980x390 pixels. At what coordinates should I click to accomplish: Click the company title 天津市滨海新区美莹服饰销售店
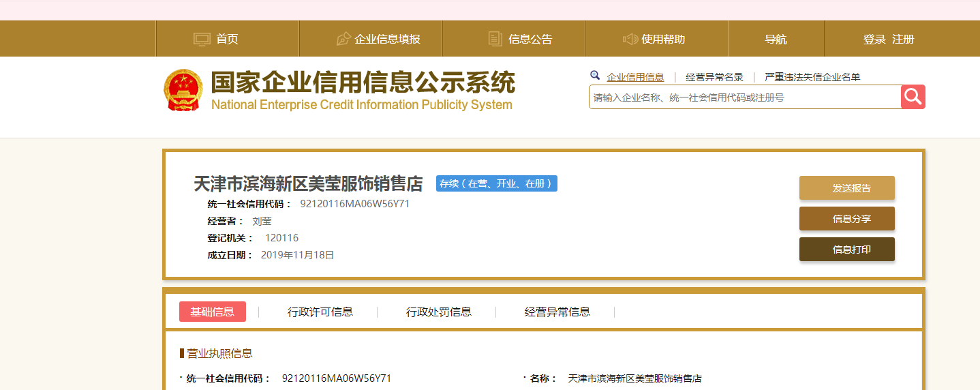(309, 184)
